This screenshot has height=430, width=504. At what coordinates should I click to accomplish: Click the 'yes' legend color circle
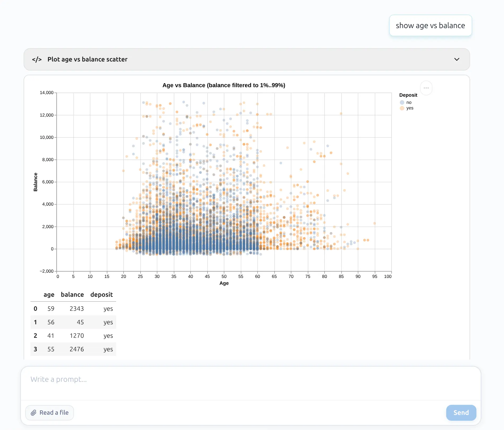point(402,108)
